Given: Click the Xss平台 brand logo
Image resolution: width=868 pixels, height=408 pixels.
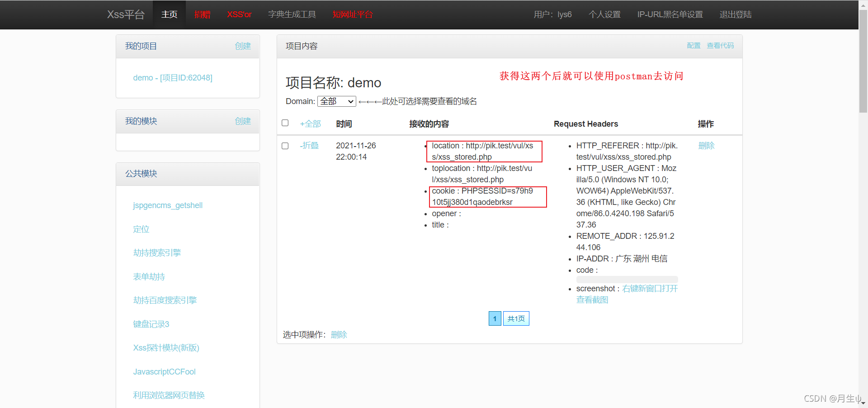Looking at the screenshot, I should coord(126,14).
